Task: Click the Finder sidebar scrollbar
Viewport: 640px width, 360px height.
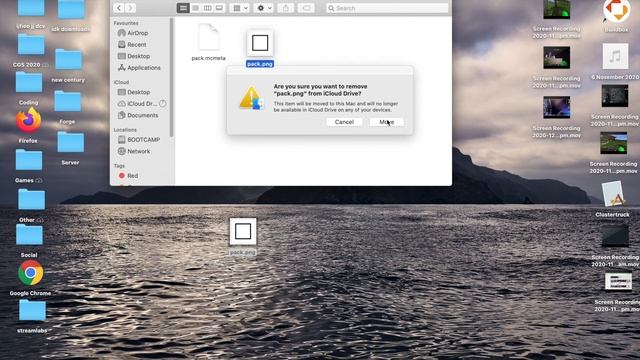Action: click(172, 78)
